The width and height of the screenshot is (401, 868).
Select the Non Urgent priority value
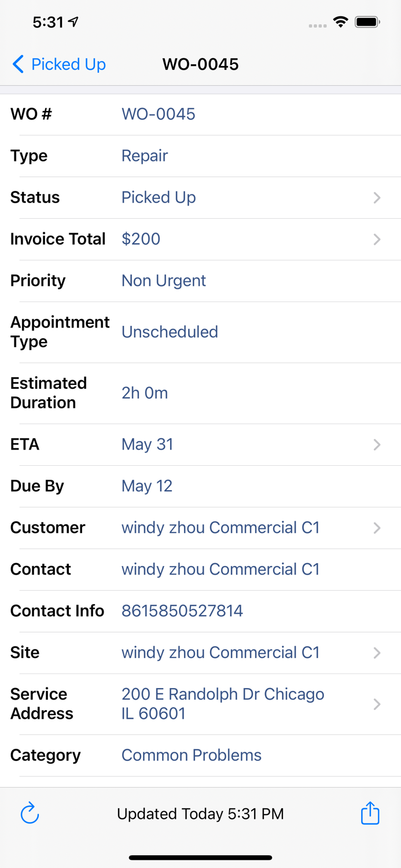pos(163,281)
